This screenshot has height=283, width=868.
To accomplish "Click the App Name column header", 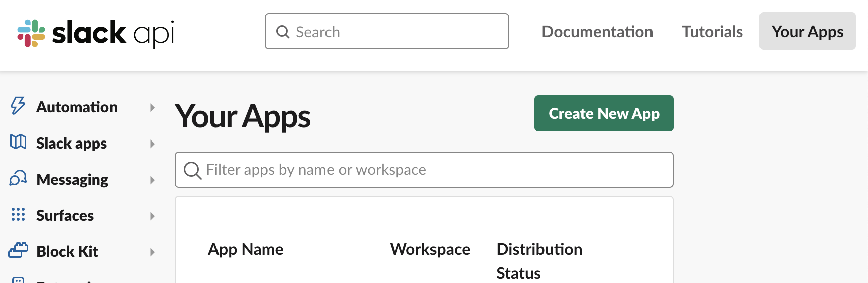I will [x=246, y=249].
